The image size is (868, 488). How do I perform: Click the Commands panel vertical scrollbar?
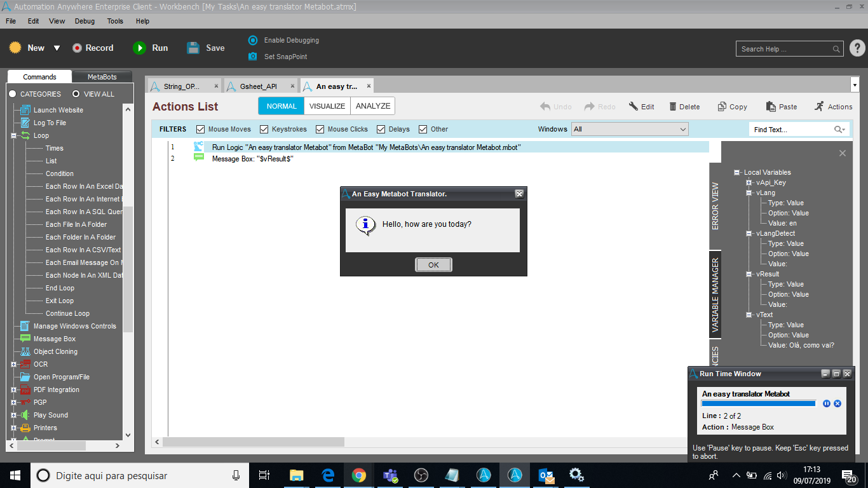tap(128, 269)
